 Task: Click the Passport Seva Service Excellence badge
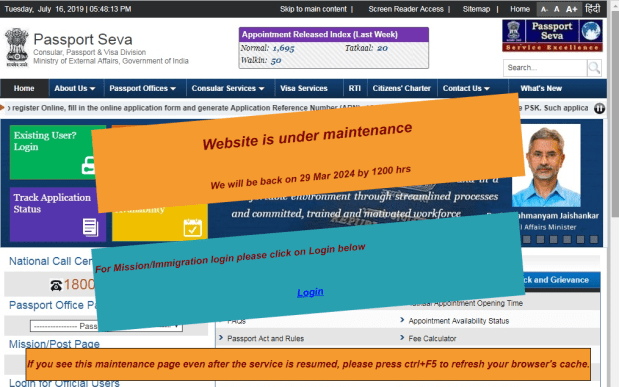pyautogui.click(x=552, y=36)
